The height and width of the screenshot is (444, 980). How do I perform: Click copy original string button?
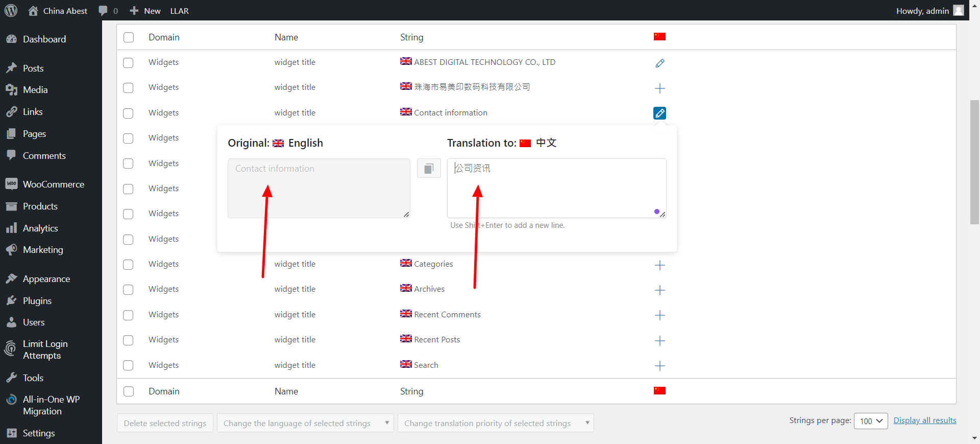pyautogui.click(x=429, y=168)
